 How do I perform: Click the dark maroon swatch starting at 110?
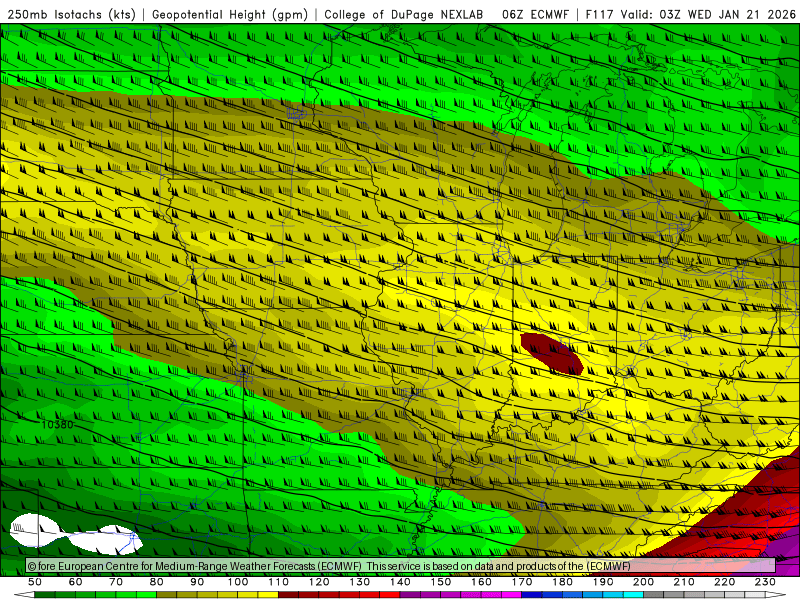click(289, 595)
